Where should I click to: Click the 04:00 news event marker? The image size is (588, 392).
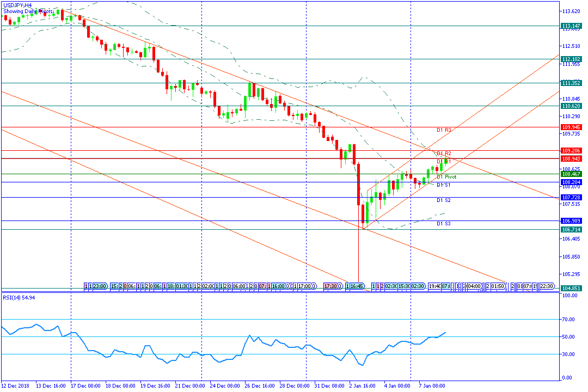474,286
